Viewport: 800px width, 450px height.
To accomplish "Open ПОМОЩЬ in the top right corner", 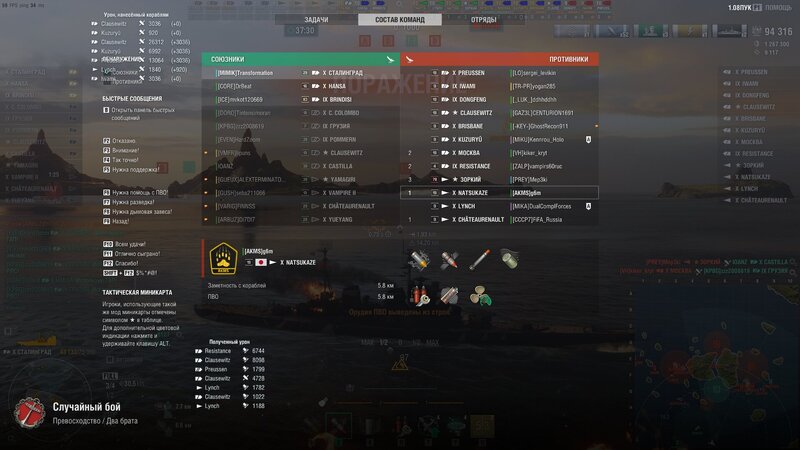I will (x=778, y=8).
